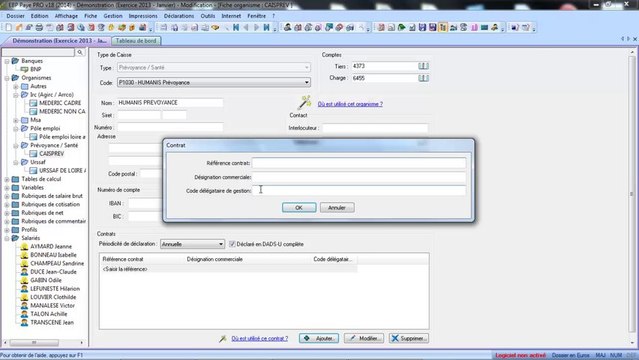Click the Référence contrat input field

[359, 163]
